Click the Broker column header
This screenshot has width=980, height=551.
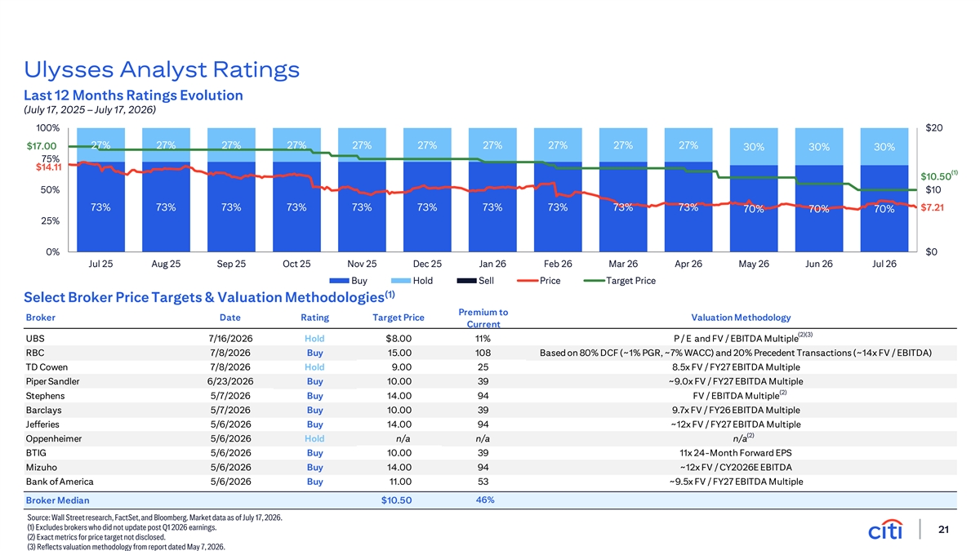[x=41, y=317]
